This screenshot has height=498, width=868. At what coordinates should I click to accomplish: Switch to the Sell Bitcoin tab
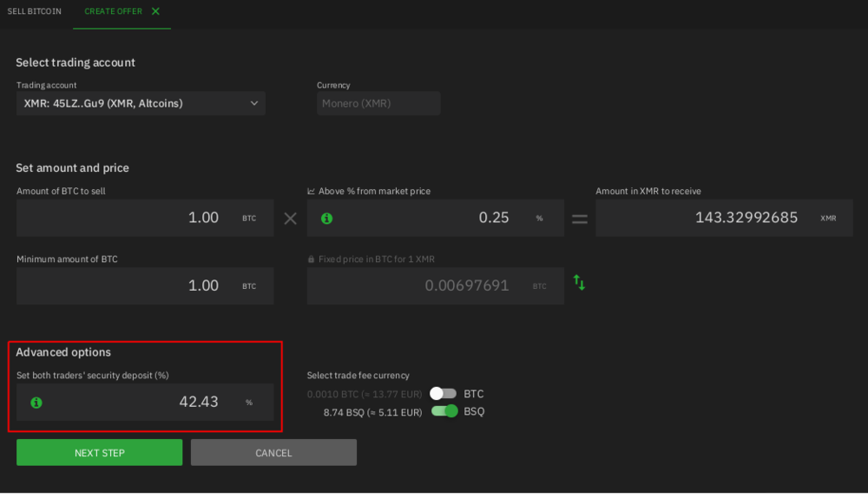35,11
